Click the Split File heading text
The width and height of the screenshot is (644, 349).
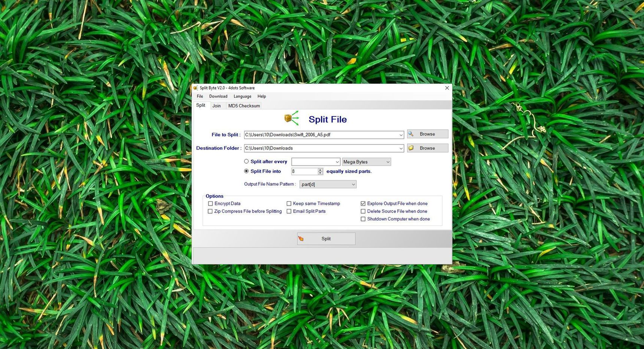pos(328,119)
